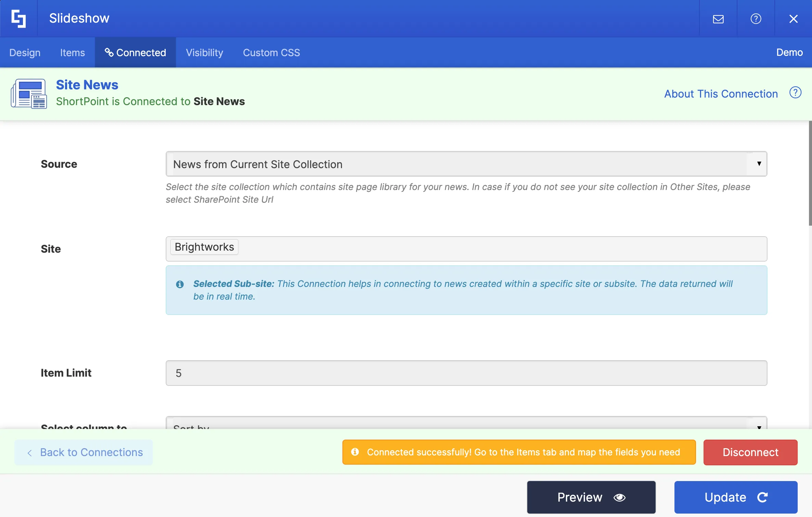Screen dimensions: 812x517
Task: Open the envelope contact icon
Action: pos(718,19)
